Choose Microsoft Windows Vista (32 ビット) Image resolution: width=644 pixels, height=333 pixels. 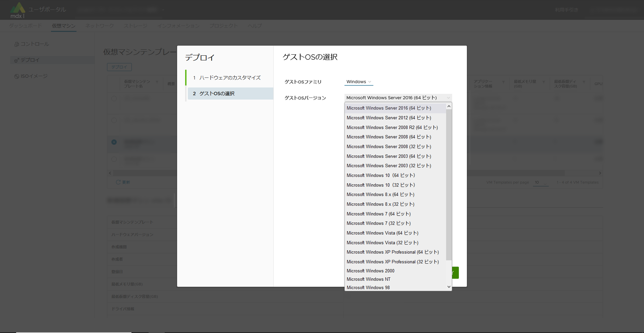click(x=395, y=243)
